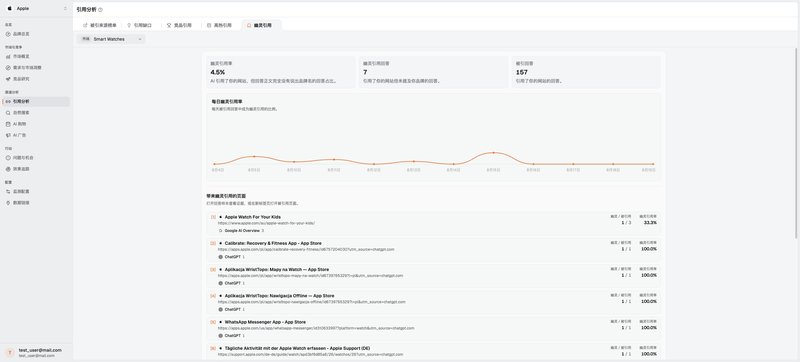This screenshot has width=800, height=362.
Task: Click the icon beside 数据链接
Action: click(8, 202)
